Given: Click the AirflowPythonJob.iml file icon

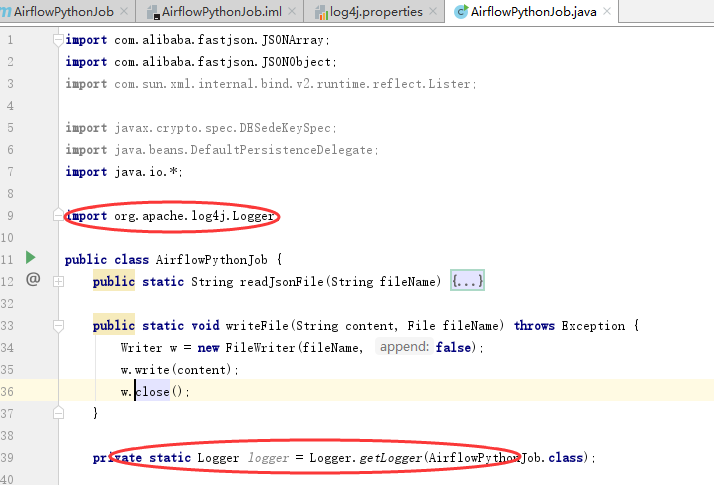Looking at the screenshot, I should [153, 12].
